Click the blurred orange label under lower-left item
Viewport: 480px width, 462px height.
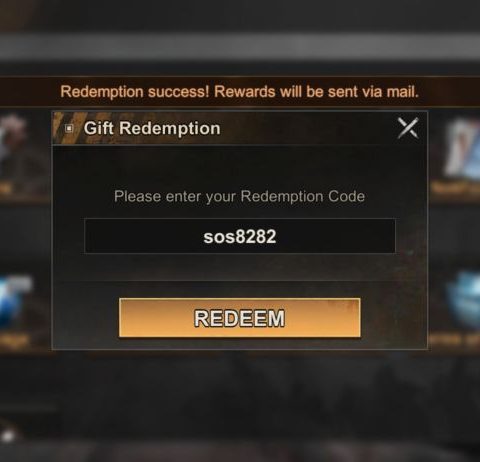14,340
